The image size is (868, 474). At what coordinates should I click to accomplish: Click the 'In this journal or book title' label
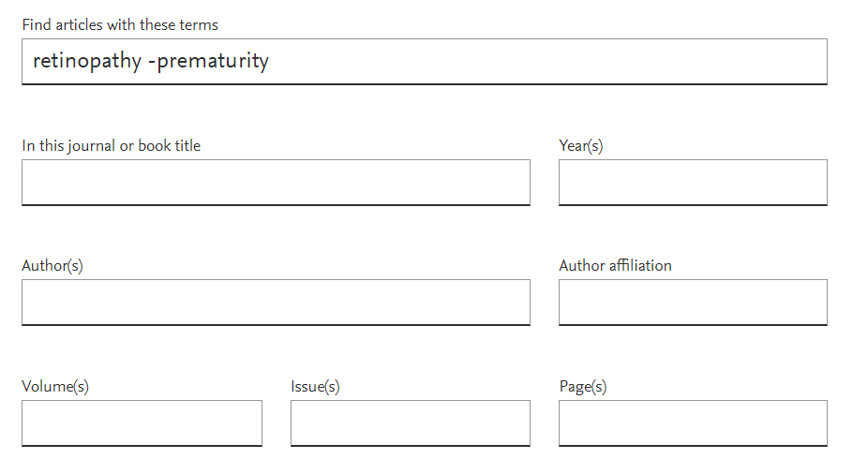tap(111, 145)
